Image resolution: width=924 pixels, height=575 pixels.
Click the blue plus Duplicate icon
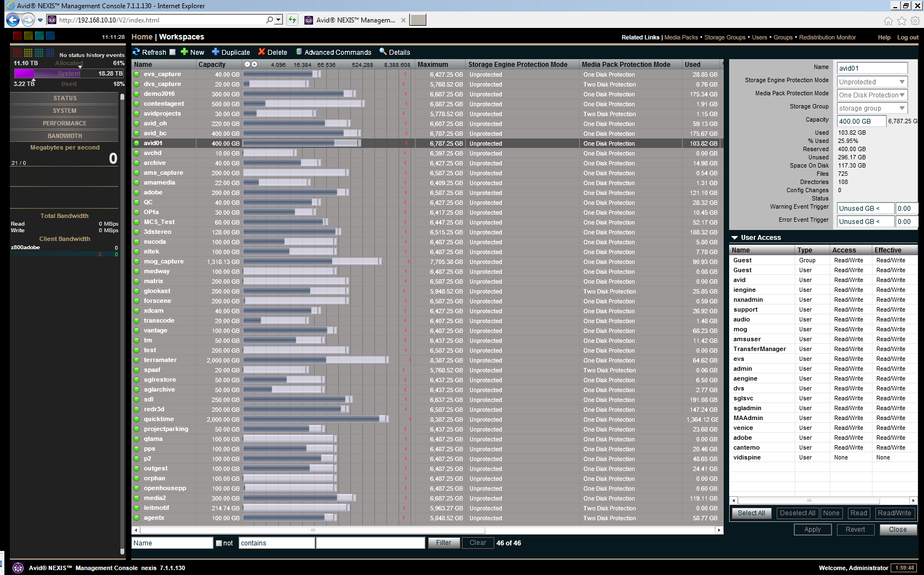(216, 52)
